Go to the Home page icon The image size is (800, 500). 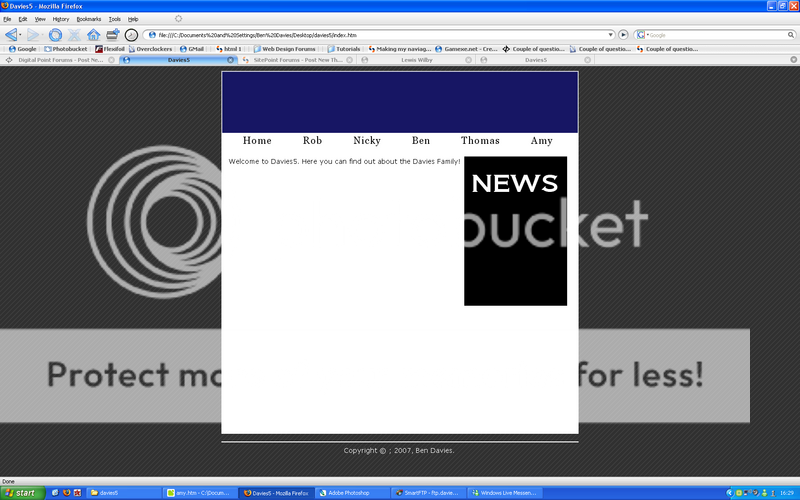point(93,35)
